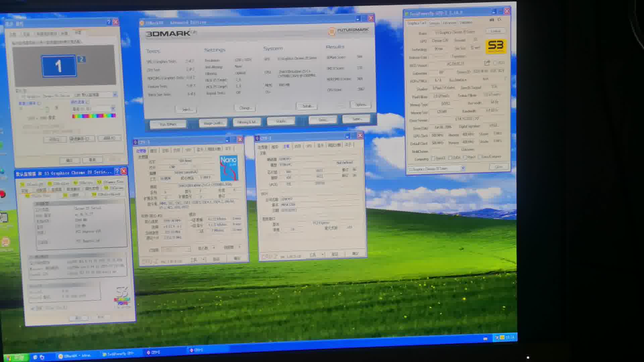Viewport: 644px width, 362px height.
Task: Toggle the OpenCL computing checkbox
Action: tap(433, 158)
